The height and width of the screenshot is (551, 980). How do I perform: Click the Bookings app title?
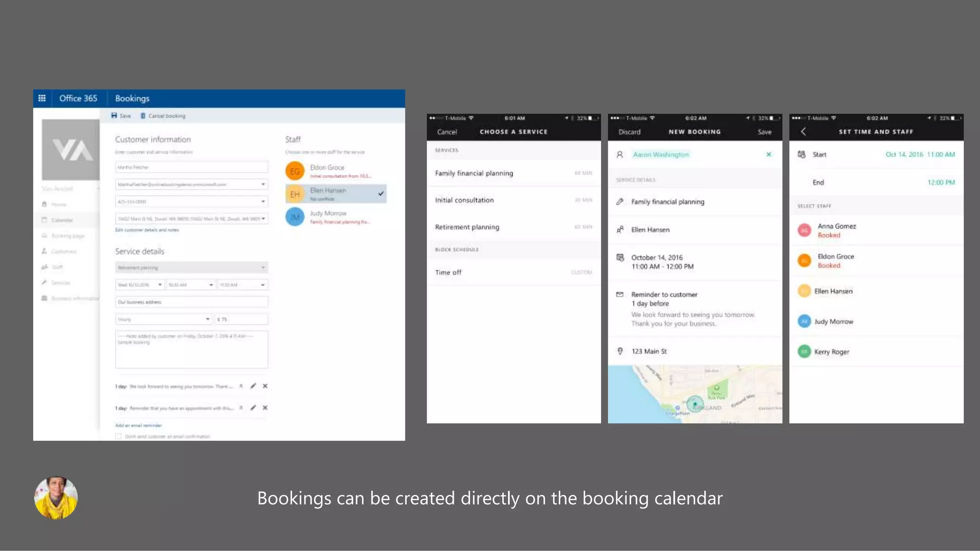click(x=132, y=99)
